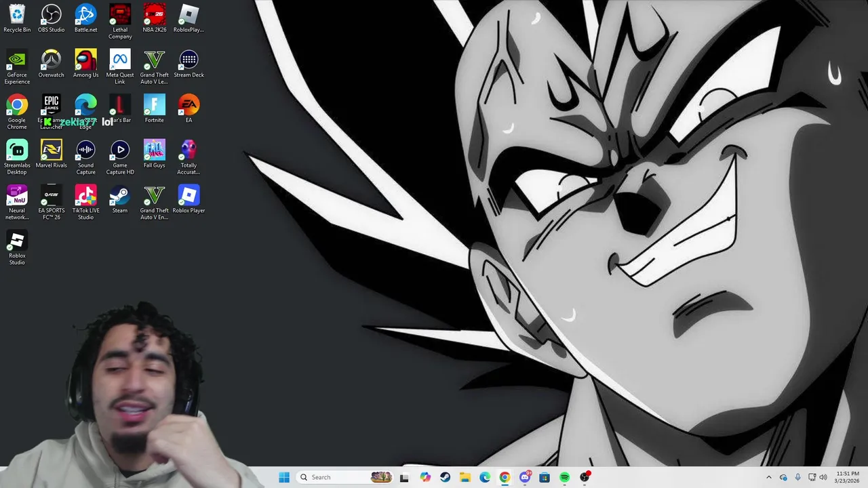Open the Battle.net desktop shortcut

[x=85, y=18]
